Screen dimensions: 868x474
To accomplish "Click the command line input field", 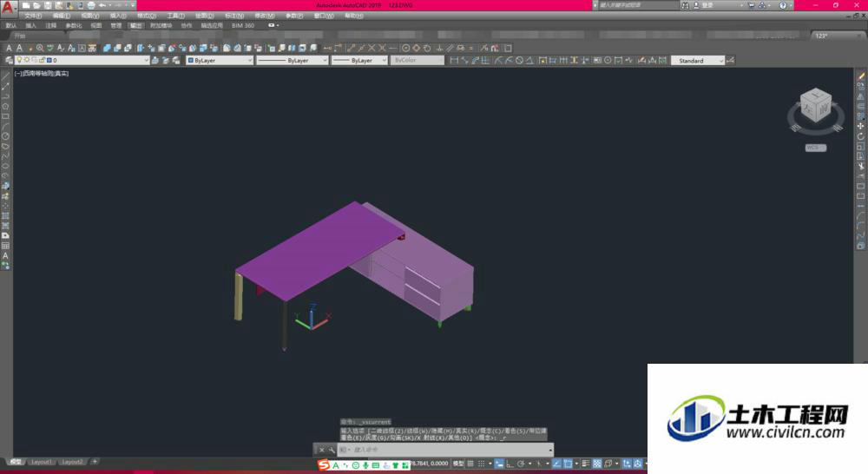I will (447, 450).
